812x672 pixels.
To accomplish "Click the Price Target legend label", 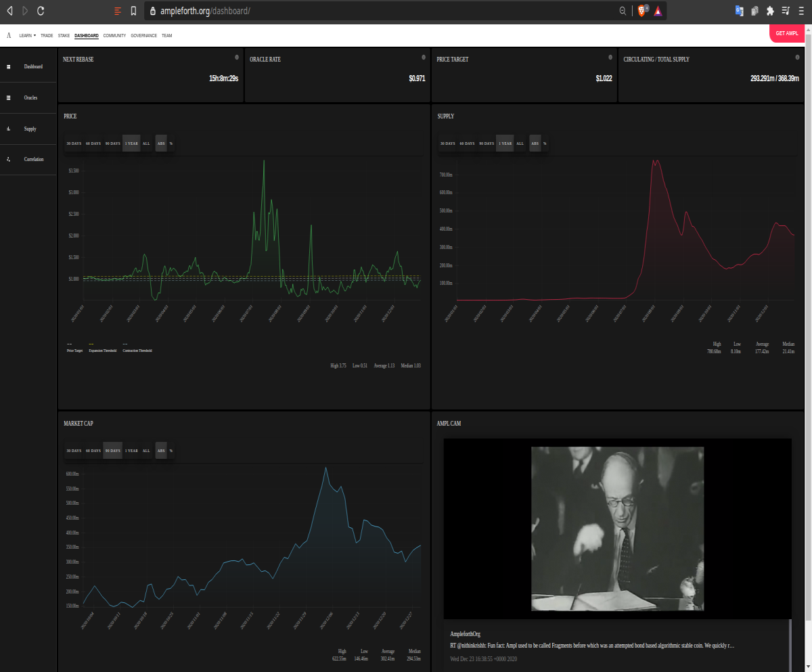I will coord(74,351).
